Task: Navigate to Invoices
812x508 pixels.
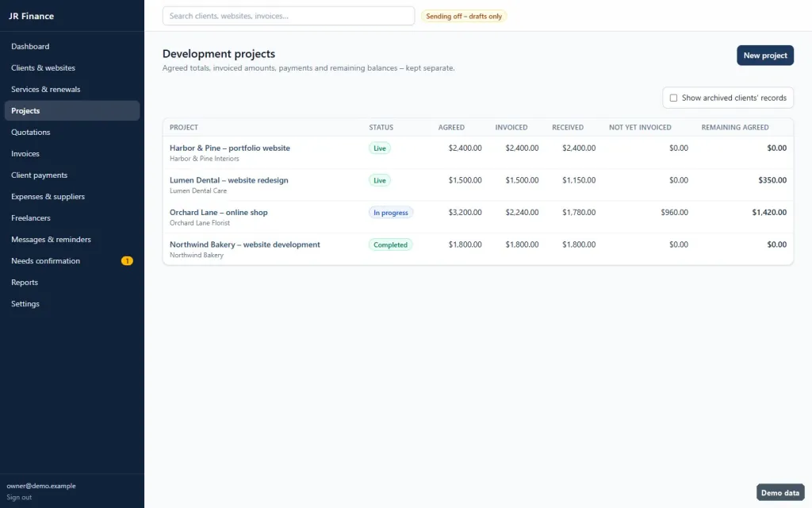Action: (72, 153)
